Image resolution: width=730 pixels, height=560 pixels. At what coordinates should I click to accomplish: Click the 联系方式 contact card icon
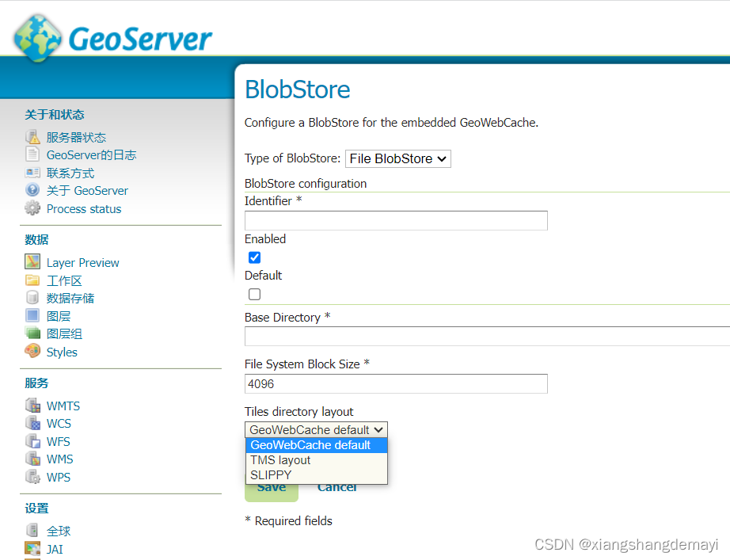(x=32, y=173)
